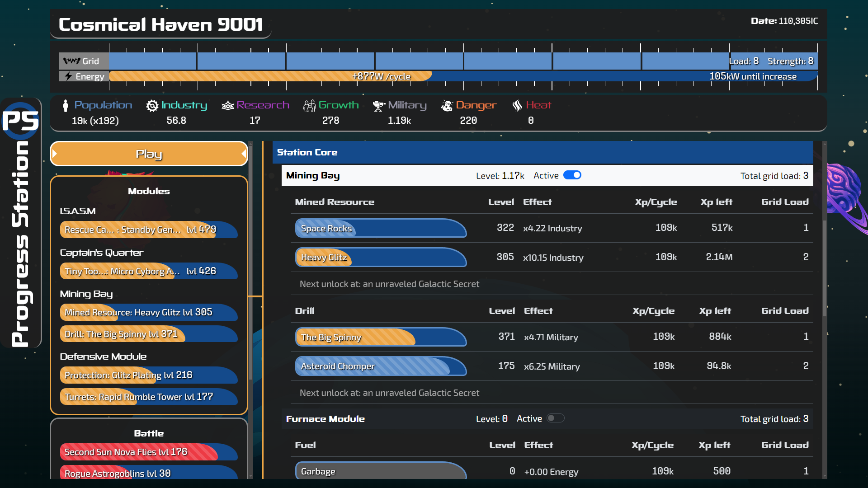Select the Space Rocks mined resource
The width and height of the screenshot is (868, 488).
(381, 228)
